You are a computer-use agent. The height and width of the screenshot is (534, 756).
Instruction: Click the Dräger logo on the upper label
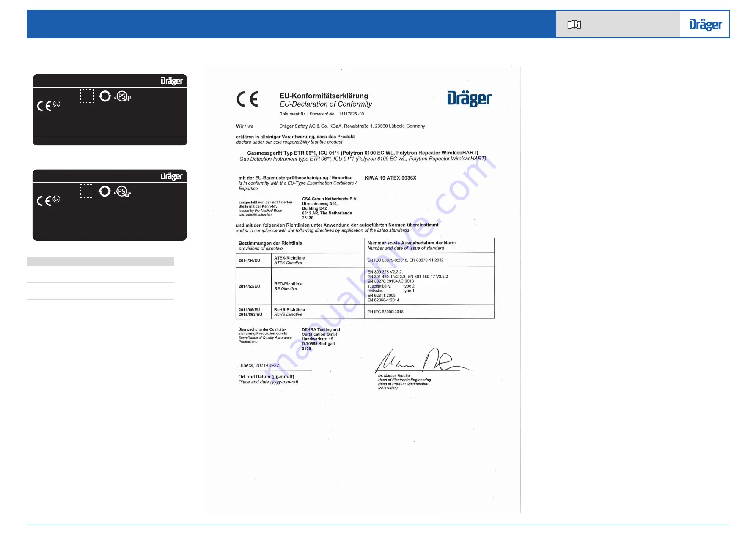171,81
